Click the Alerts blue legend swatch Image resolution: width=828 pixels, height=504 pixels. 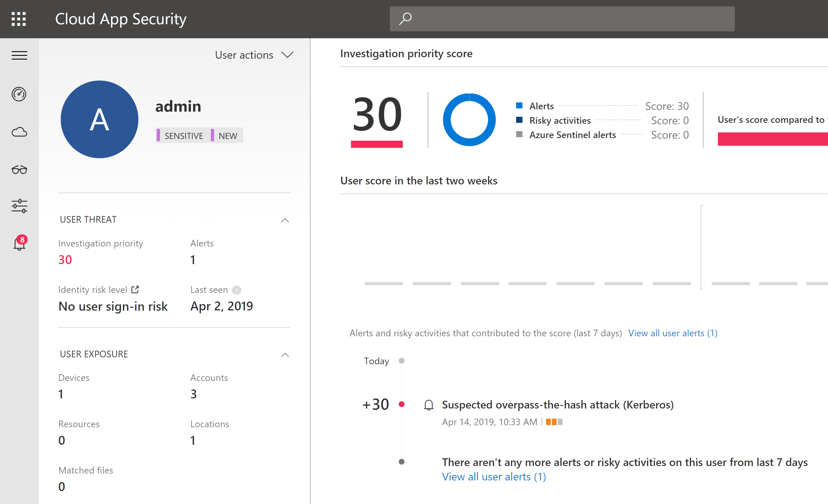pyautogui.click(x=519, y=106)
